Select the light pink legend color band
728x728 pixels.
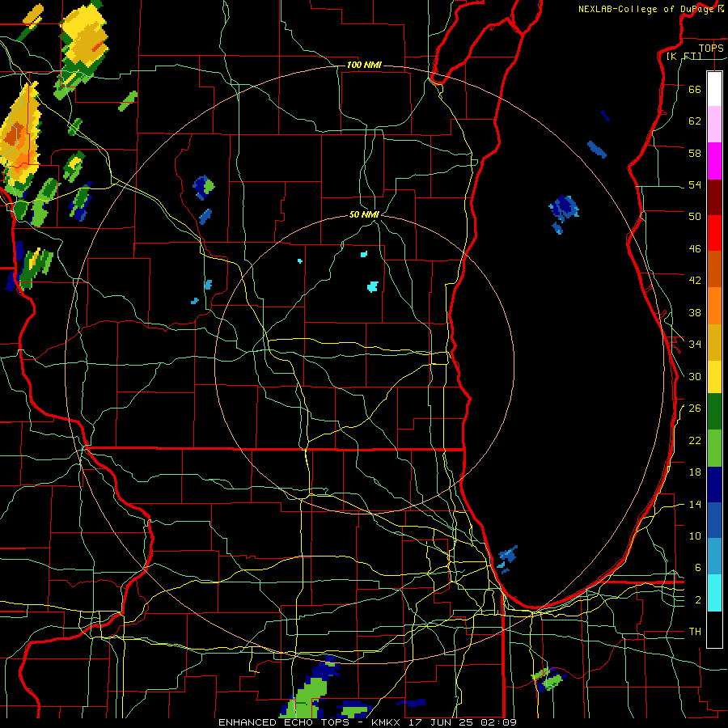[x=714, y=125]
